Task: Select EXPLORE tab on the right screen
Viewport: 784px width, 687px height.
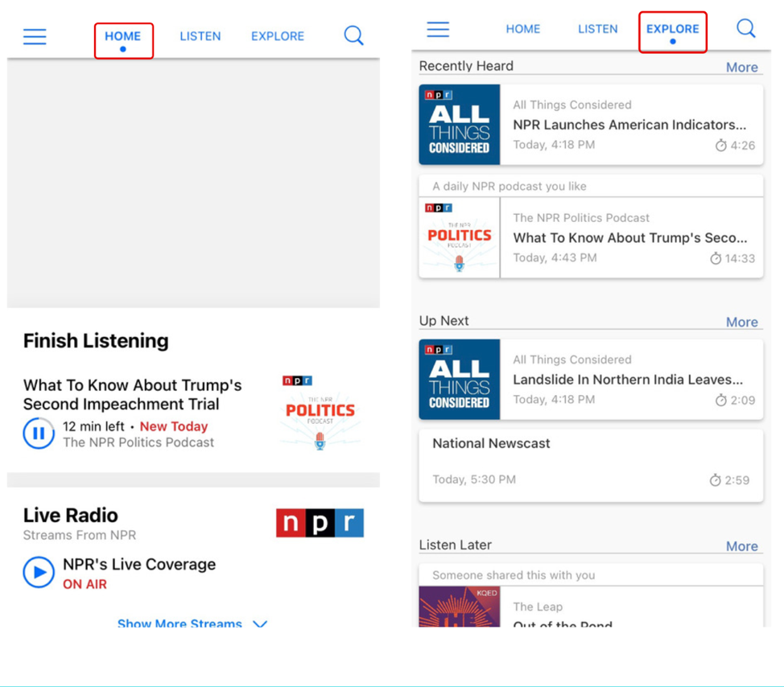Action: point(672,29)
